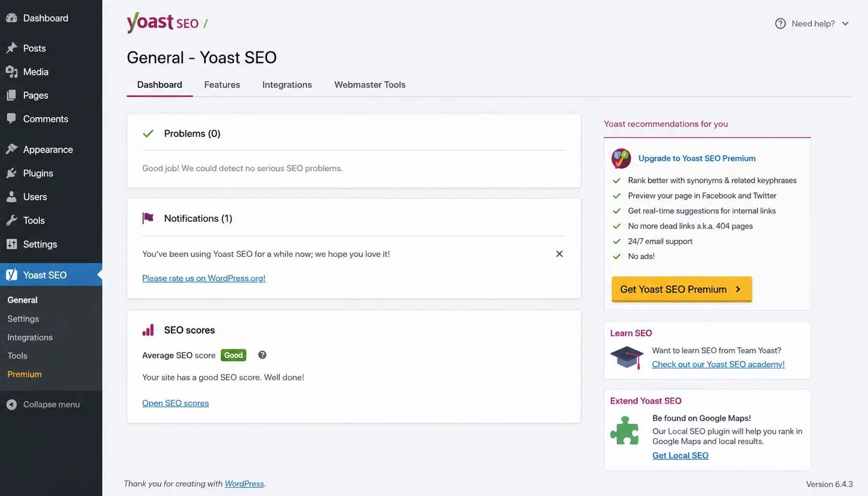Open the SEO scores link
This screenshot has height=496, width=868.
click(176, 403)
